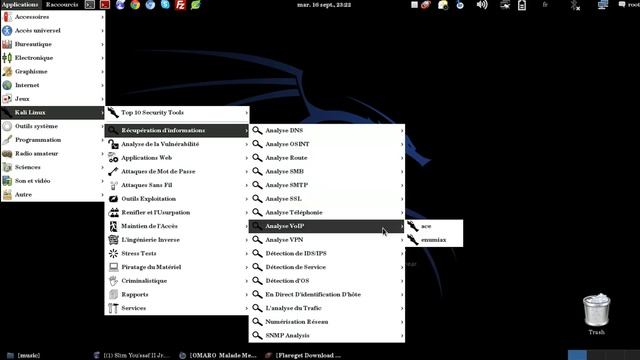
Task: Open the Criminalistique submenu
Action: tap(177, 281)
